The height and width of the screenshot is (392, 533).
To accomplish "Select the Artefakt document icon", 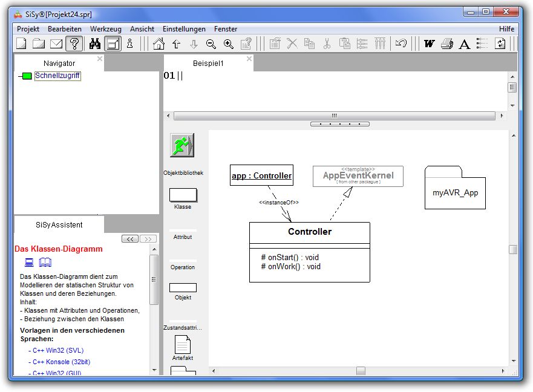I will 183,344.
